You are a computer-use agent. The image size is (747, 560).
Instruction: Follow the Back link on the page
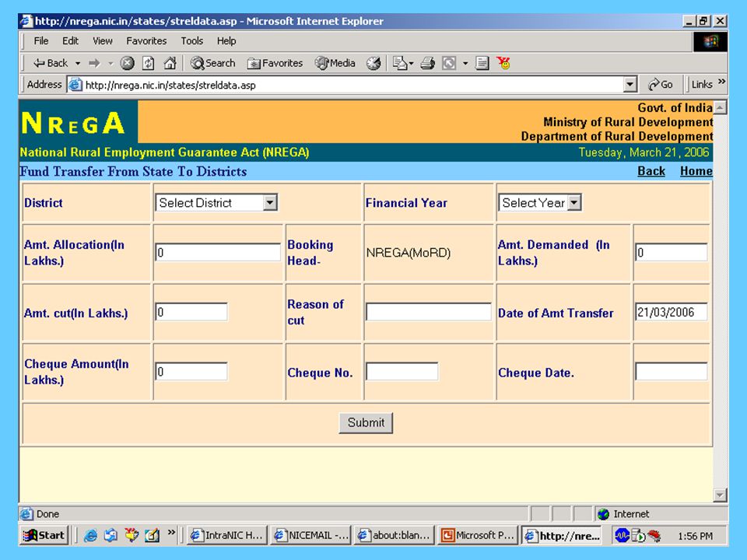(x=651, y=171)
